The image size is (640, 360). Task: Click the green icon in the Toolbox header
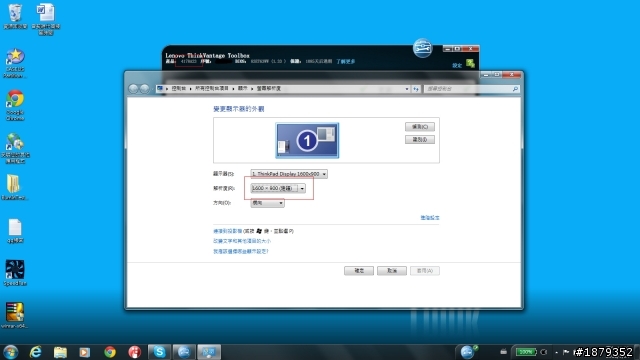(x=470, y=63)
